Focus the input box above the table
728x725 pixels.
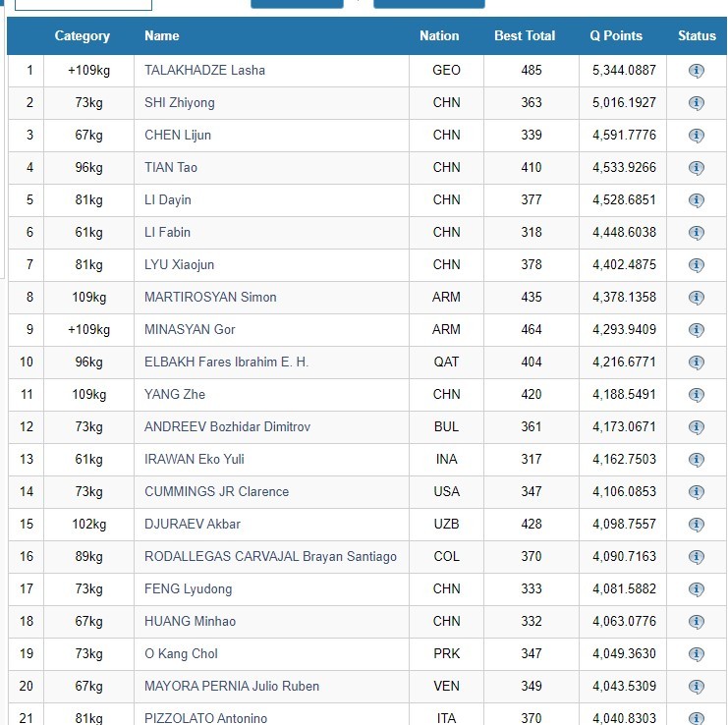tap(84, 4)
